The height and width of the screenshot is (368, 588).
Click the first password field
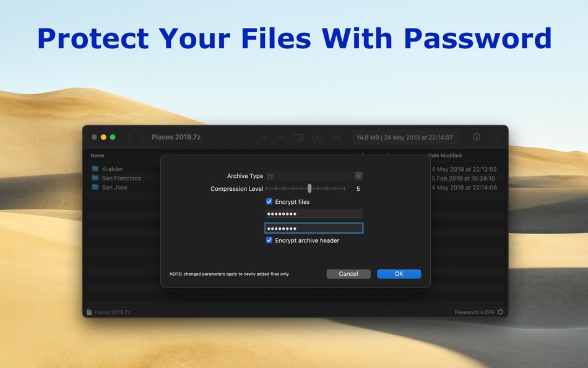point(314,214)
